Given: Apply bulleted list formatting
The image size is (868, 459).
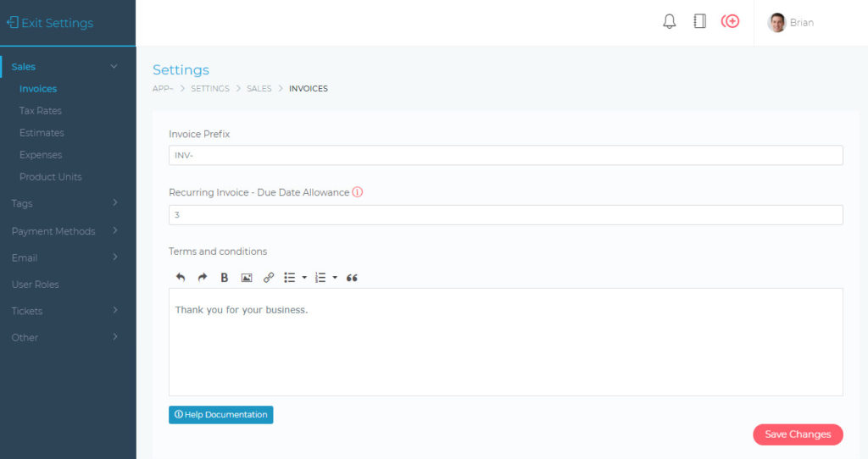Looking at the screenshot, I should pos(290,278).
